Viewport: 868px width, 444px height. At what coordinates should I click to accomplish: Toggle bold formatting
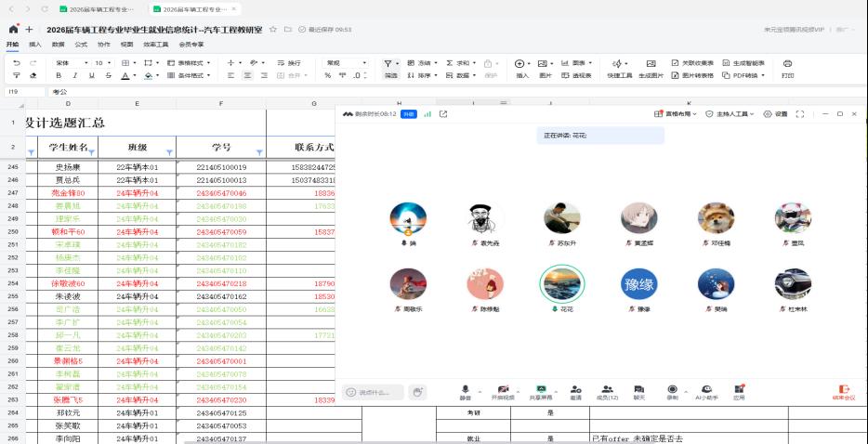pos(60,75)
